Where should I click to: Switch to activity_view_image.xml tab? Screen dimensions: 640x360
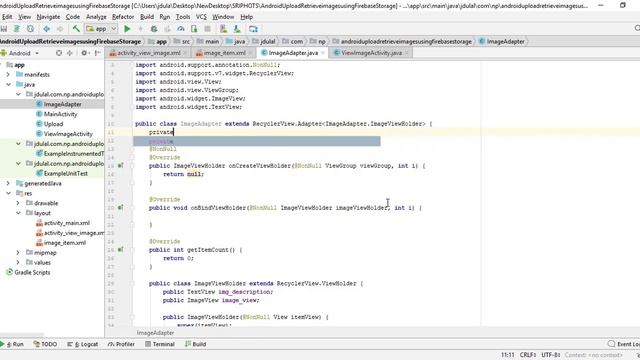[149, 53]
